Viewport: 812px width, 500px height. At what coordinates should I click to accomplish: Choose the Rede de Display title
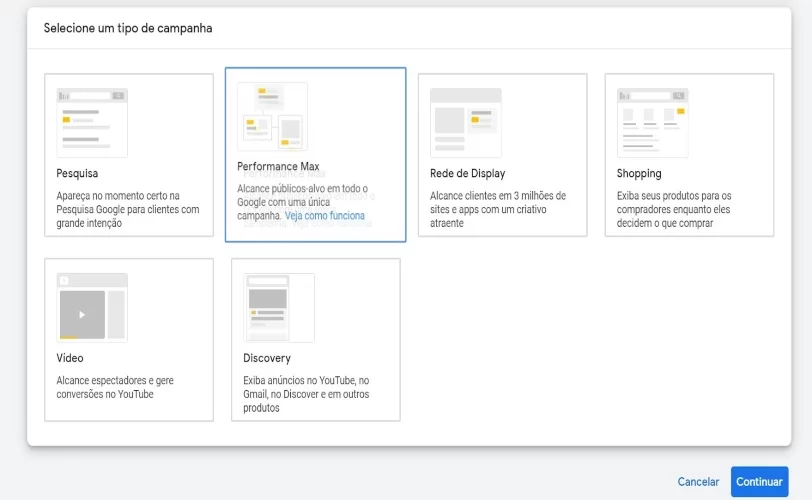(468, 173)
